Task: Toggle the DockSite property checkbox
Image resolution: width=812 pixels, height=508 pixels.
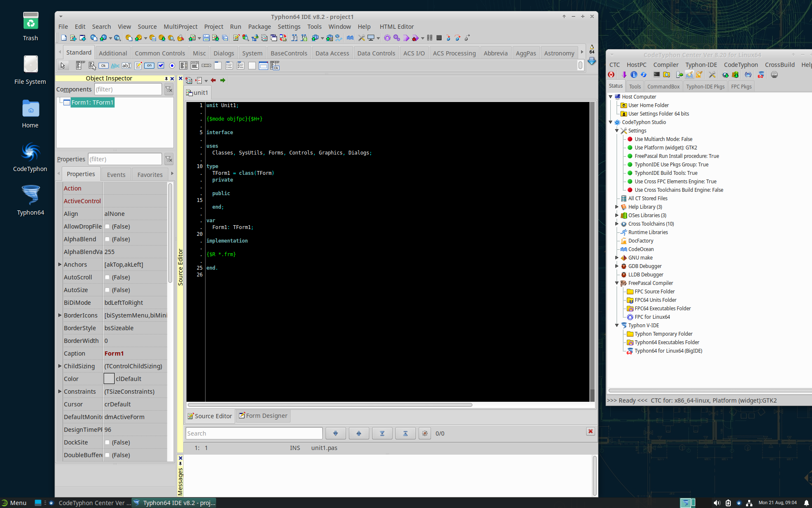Action: coord(107,442)
